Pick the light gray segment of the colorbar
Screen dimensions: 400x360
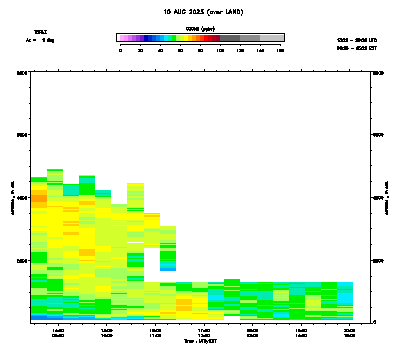click(x=271, y=38)
